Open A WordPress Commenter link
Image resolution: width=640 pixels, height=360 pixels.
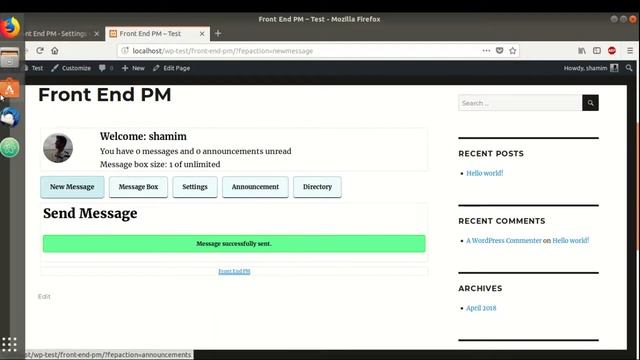click(x=504, y=240)
